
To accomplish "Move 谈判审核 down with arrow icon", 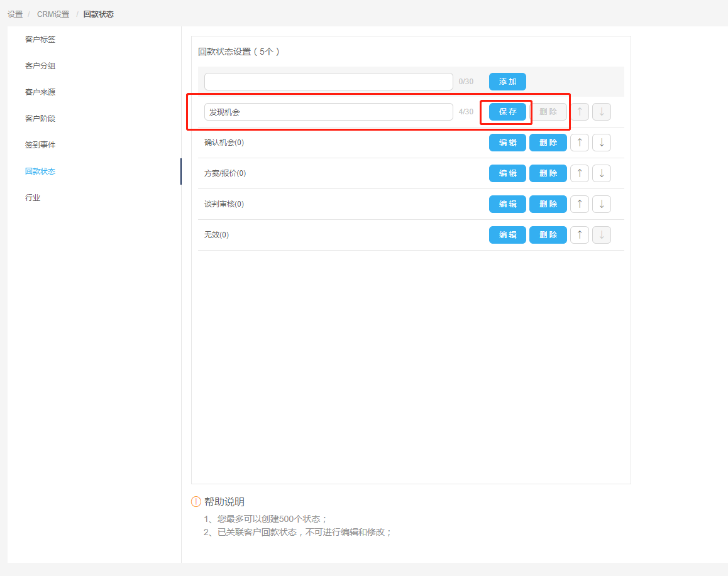I will coord(601,204).
